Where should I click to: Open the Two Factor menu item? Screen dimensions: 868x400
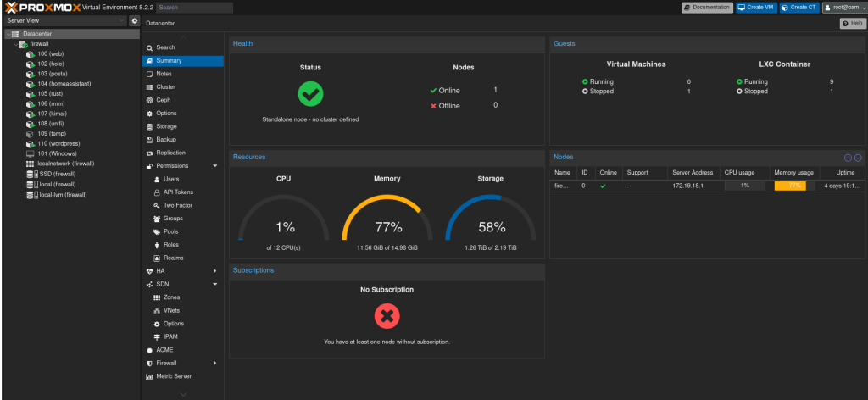(x=183, y=205)
